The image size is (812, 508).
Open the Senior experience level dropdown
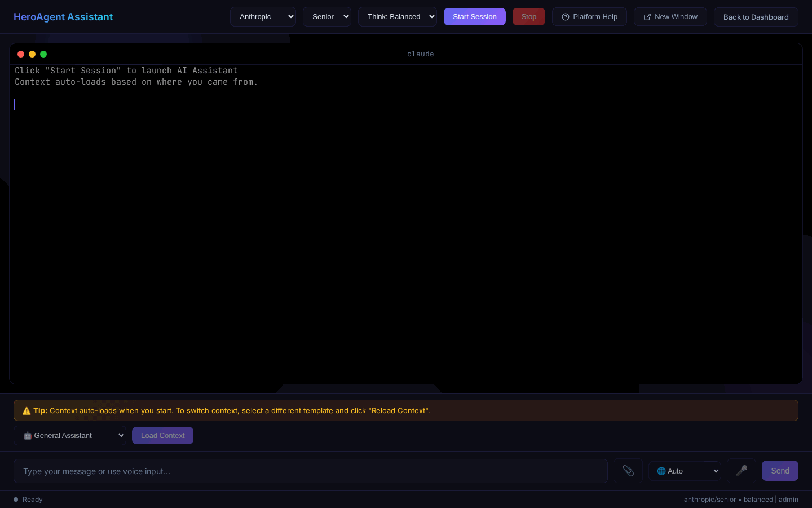[327, 16]
